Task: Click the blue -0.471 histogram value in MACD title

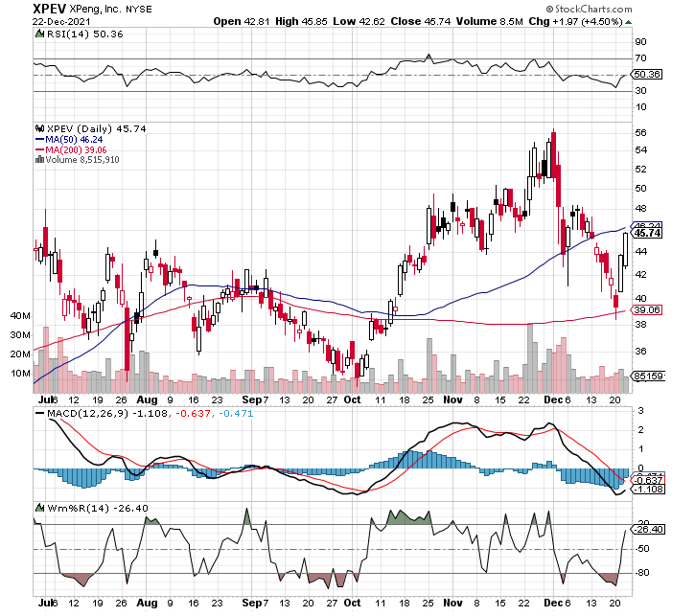Action: coord(236,414)
